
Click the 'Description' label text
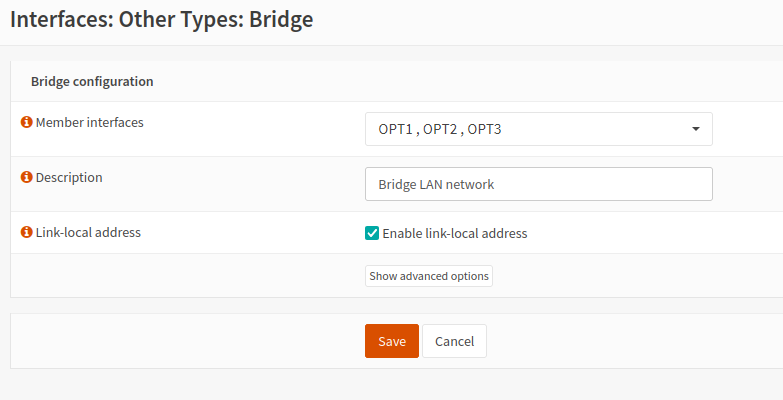tap(69, 177)
